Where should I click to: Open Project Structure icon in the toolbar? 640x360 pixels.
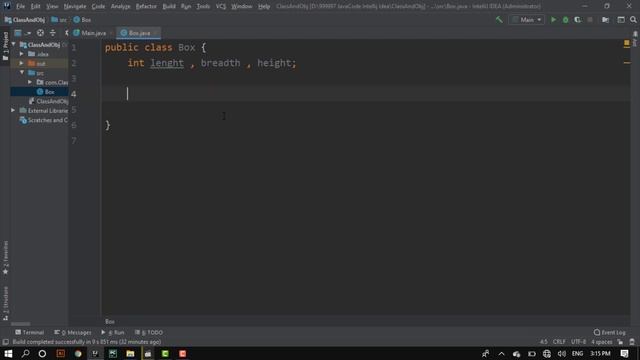(x=605, y=20)
